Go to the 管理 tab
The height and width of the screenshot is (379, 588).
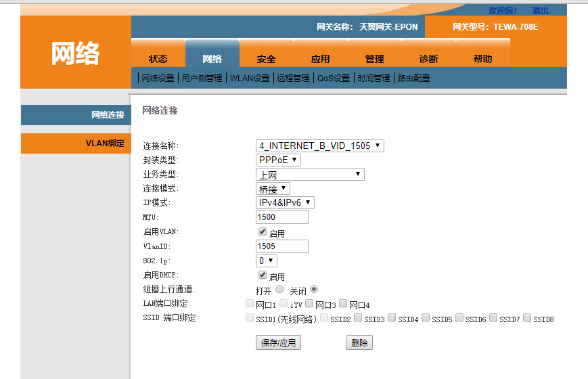click(374, 53)
